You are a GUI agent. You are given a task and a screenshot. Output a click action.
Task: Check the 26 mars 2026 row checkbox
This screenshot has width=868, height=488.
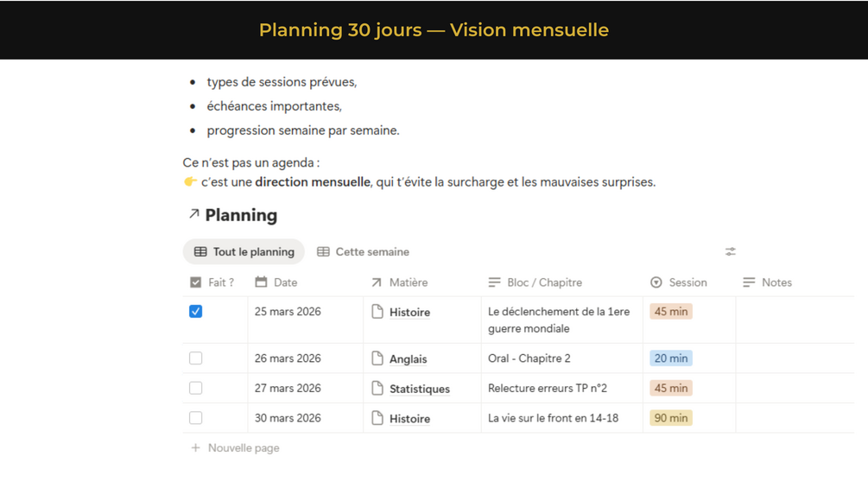click(x=196, y=358)
